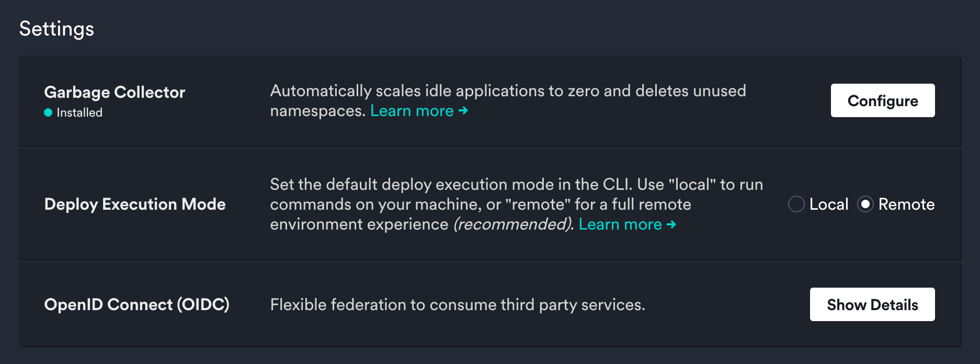
Task: Click the OIDC description text
Action: [x=458, y=304]
